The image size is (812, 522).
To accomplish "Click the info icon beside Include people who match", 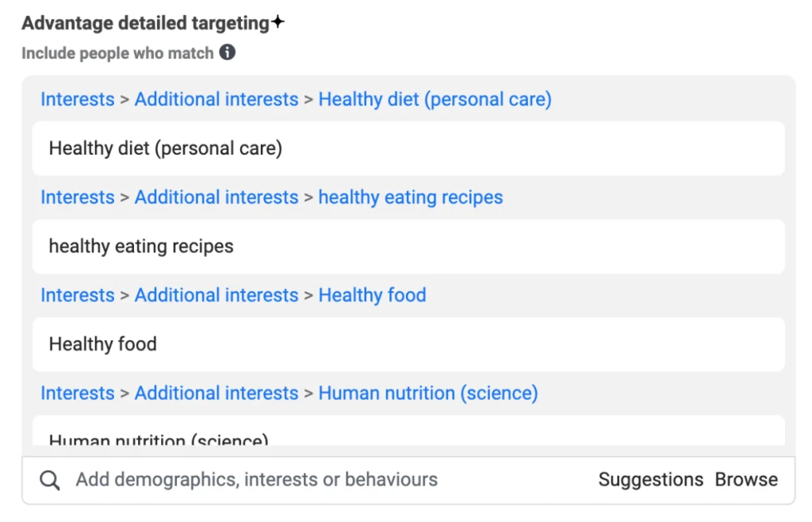I will pyautogui.click(x=228, y=53).
